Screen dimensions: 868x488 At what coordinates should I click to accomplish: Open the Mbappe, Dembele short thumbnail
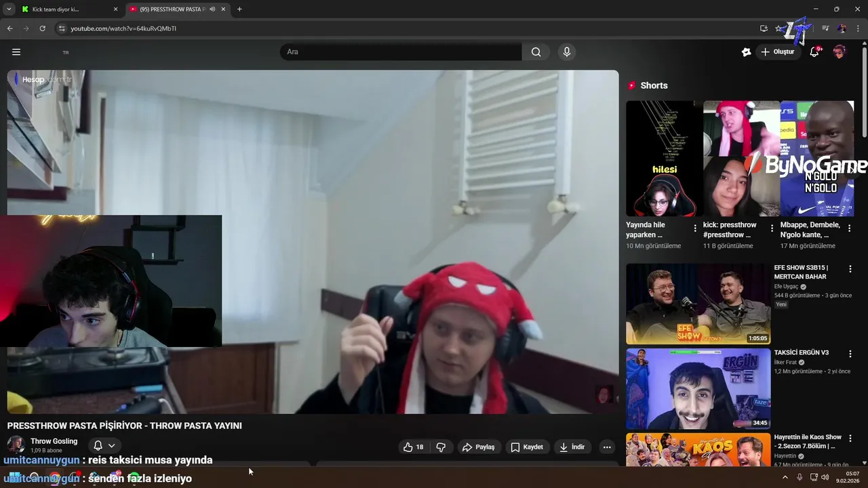click(x=817, y=159)
